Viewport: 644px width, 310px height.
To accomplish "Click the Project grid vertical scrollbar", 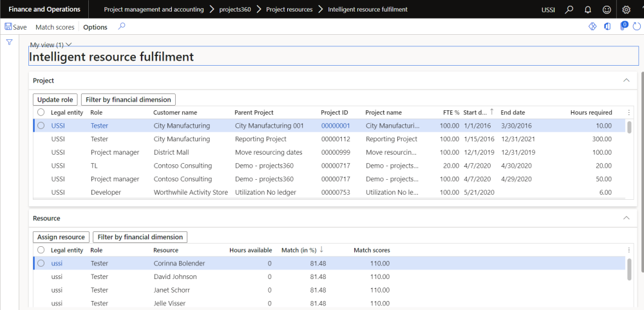I will pyautogui.click(x=629, y=125).
